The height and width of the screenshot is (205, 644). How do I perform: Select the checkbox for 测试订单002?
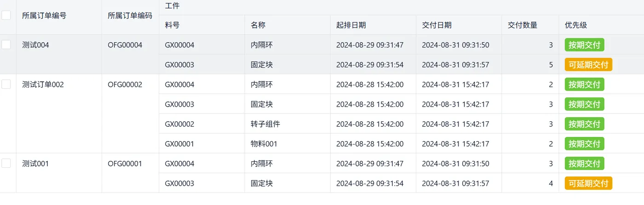[6, 84]
